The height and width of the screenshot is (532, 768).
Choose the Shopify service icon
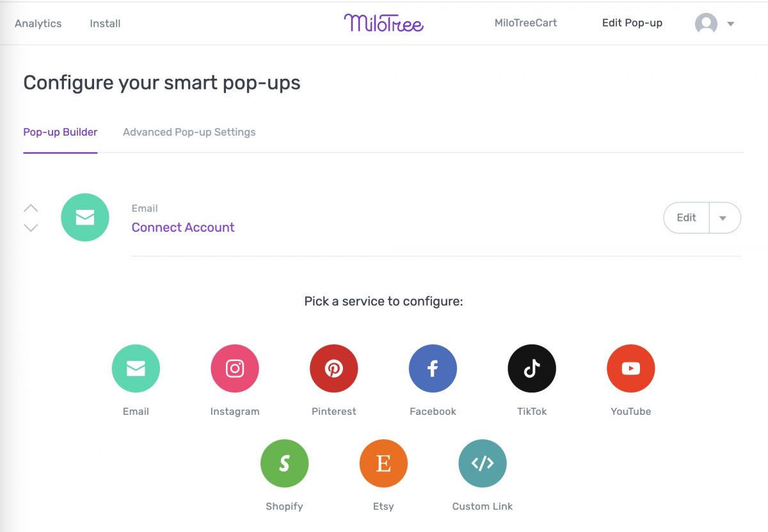(x=284, y=463)
